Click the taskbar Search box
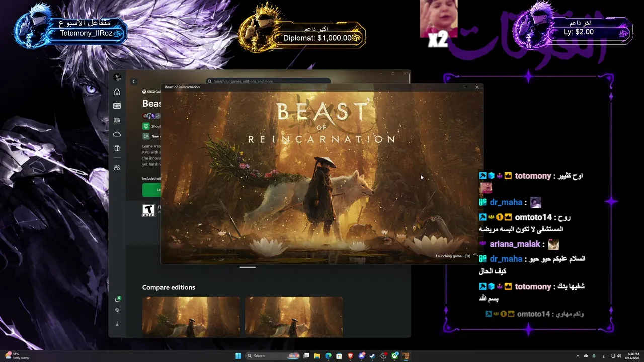 click(272, 356)
